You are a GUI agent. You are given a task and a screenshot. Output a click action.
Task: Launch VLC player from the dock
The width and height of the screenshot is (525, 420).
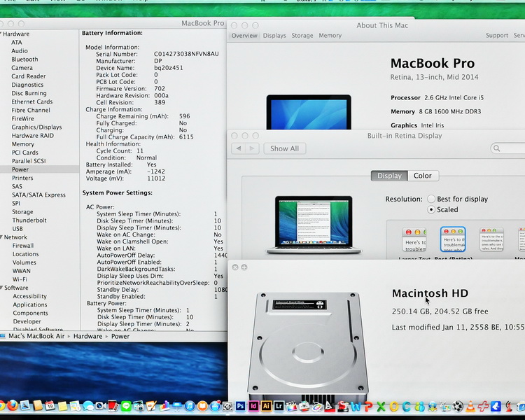[x=470, y=406]
